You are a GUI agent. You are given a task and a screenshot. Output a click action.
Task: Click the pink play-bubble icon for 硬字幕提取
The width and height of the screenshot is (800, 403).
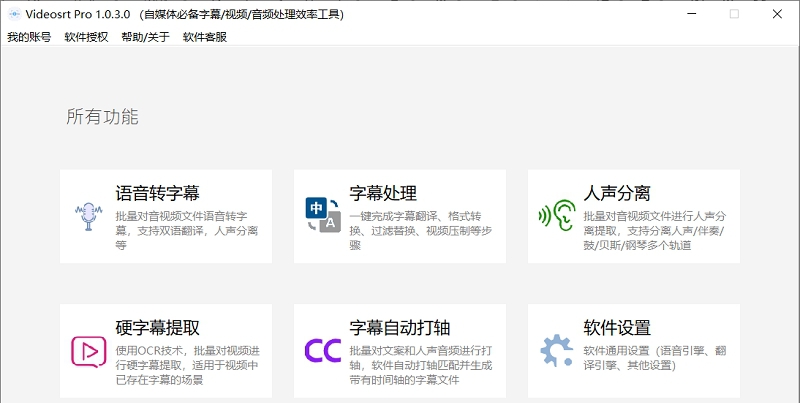click(x=89, y=351)
